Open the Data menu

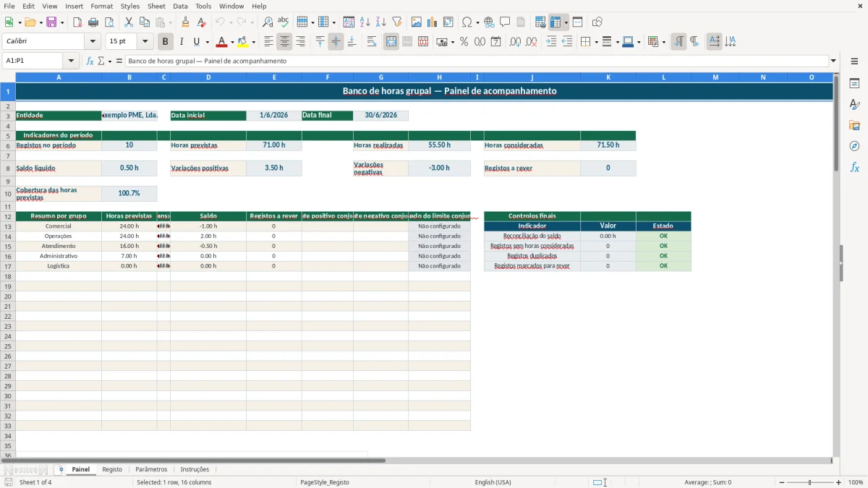[x=180, y=6]
